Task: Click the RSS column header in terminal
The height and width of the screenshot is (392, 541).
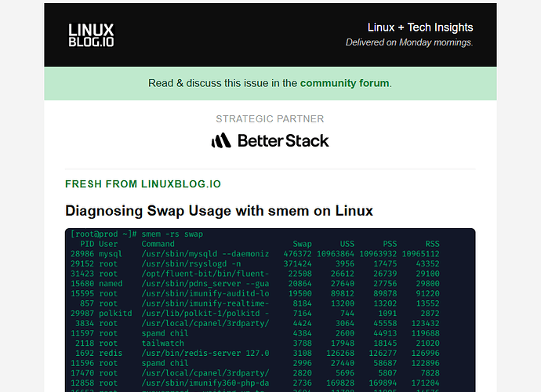Action: [x=432, y=244]
